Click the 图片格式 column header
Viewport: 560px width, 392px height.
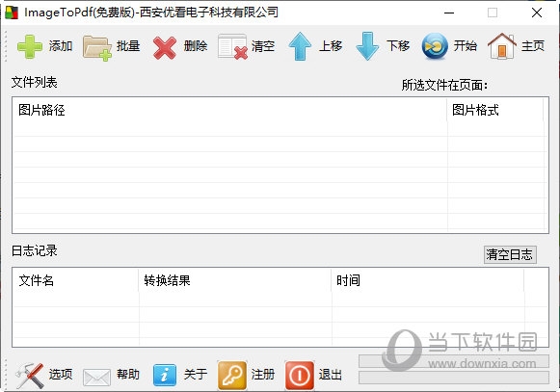(495, 110)
